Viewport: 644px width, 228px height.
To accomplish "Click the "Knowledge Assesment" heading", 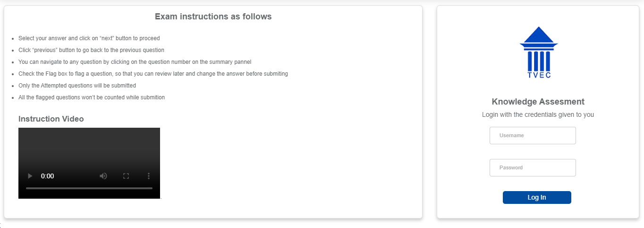I will coord(538,102).
